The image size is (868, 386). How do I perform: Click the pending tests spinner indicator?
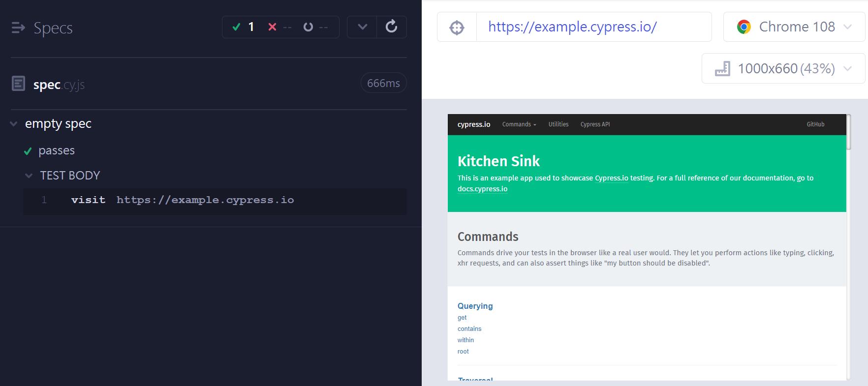pyautogui.click(x=308, y=27)
